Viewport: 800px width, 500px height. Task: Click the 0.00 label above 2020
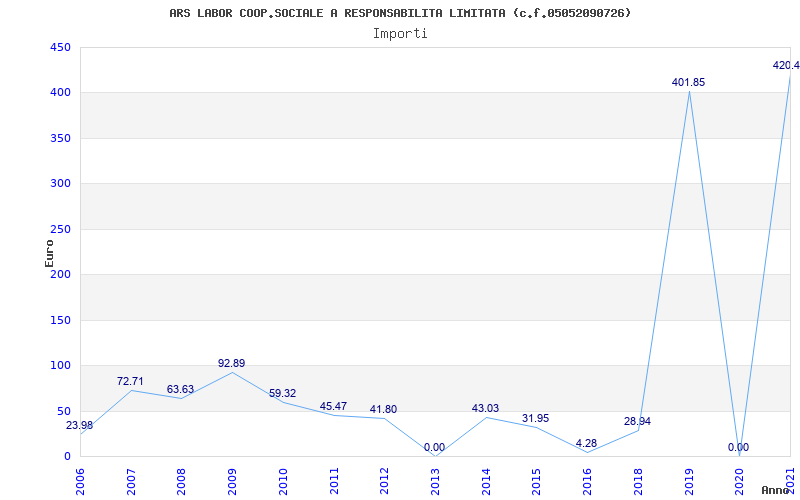[738, 447]
